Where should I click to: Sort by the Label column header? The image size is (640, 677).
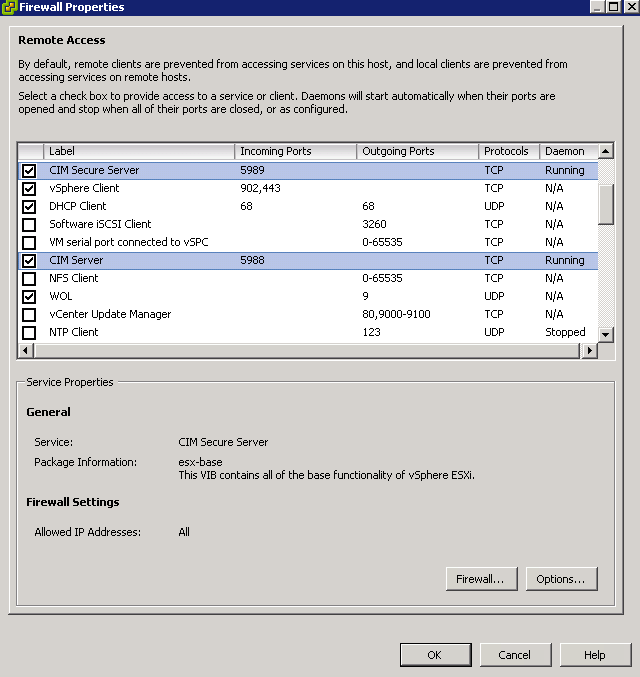click(140, 152)
